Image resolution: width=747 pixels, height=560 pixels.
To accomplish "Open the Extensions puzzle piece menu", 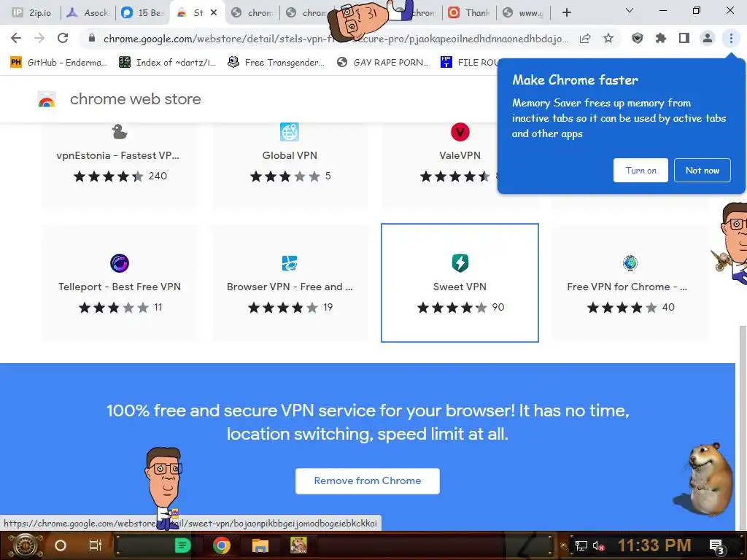I will point(660,38).
